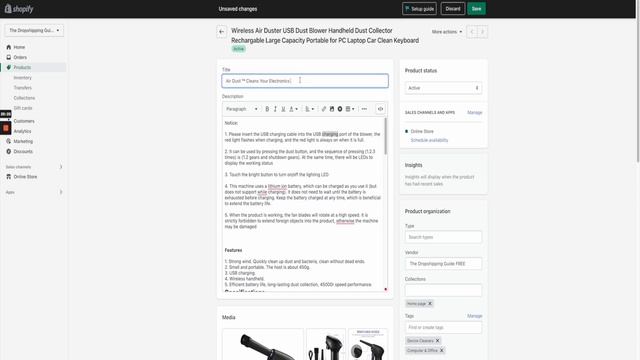Click Schedule availability link
This screenshot has height=360, width=640.
[429, 140]
